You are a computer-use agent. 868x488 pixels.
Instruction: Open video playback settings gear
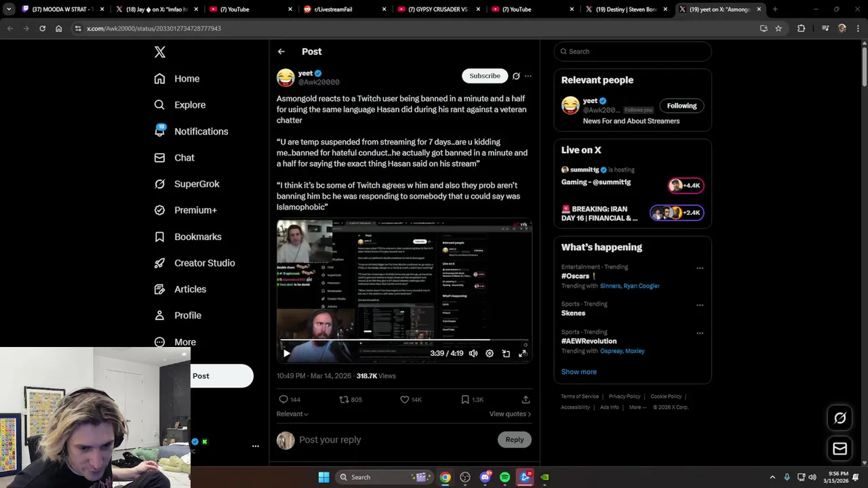click(490, 353)
